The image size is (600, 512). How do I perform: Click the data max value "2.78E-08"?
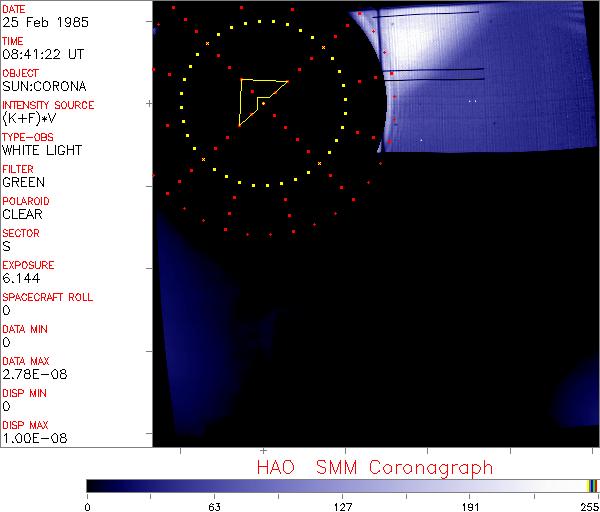[x=31, y=375]
